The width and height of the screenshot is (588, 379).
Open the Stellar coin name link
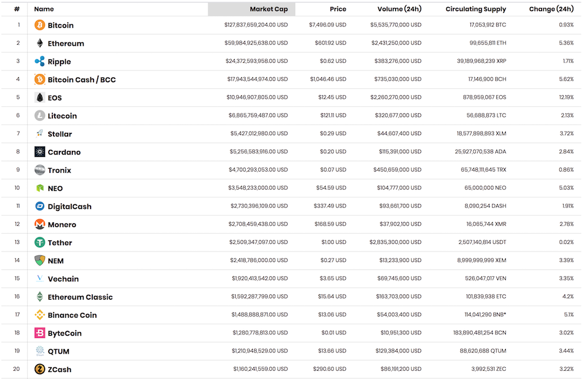coord(59,134)
